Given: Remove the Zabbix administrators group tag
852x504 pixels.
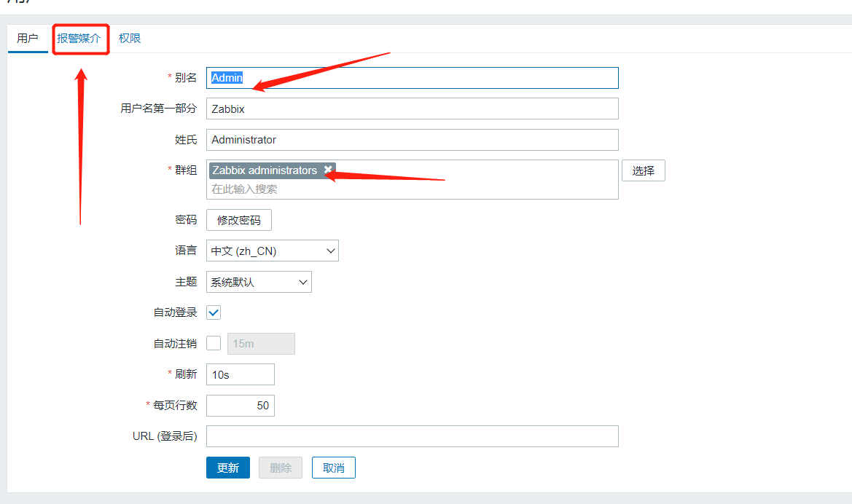Looking at the screenshot, I should point(328,170).
